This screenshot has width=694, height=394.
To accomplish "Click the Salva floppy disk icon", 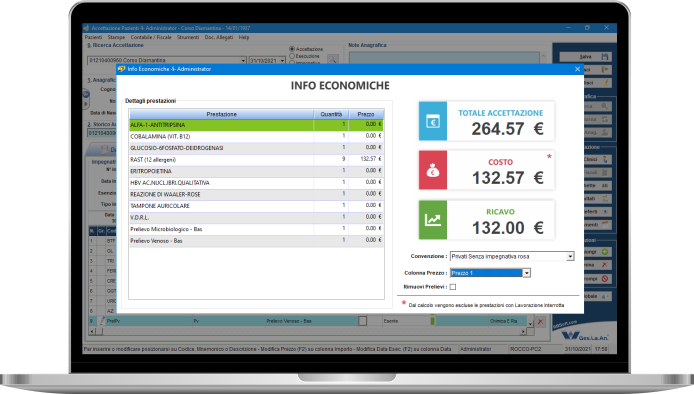I will coord(605,57).
